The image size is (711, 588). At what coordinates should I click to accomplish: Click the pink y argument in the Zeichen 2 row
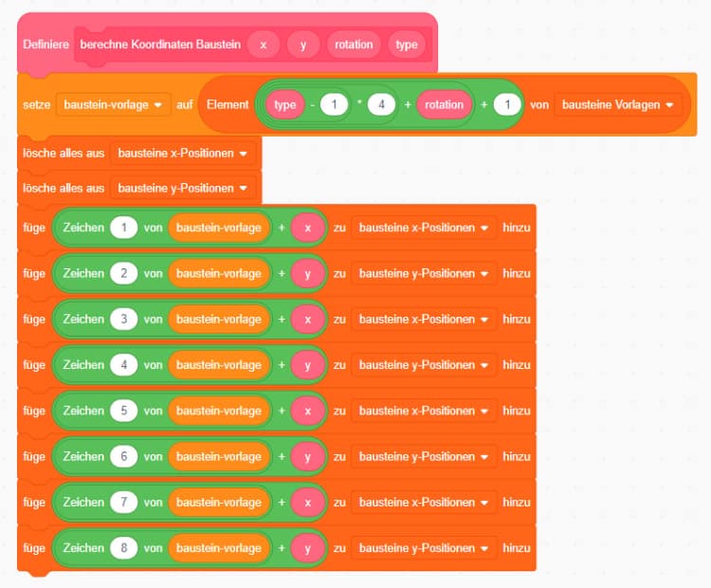point(308,273)
